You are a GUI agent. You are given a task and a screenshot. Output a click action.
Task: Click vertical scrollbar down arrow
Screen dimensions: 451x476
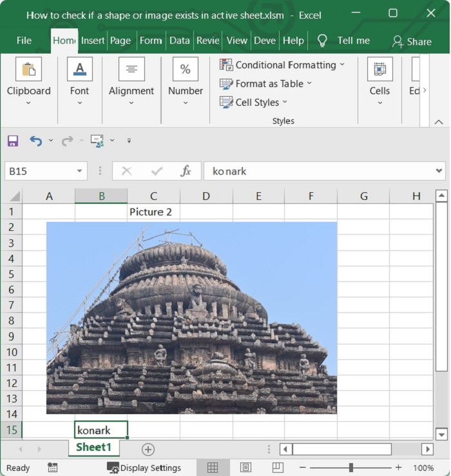click(x=441, y=435)
